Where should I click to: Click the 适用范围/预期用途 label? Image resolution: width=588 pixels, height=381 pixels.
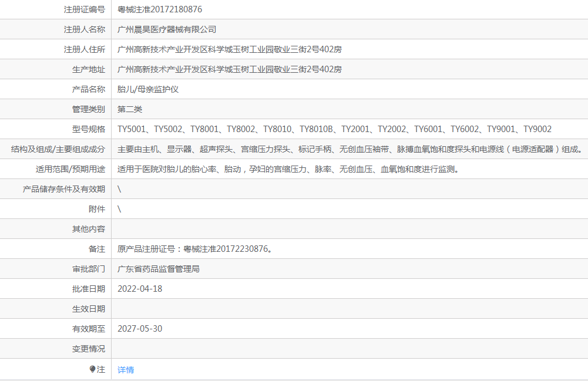(70, 169)
